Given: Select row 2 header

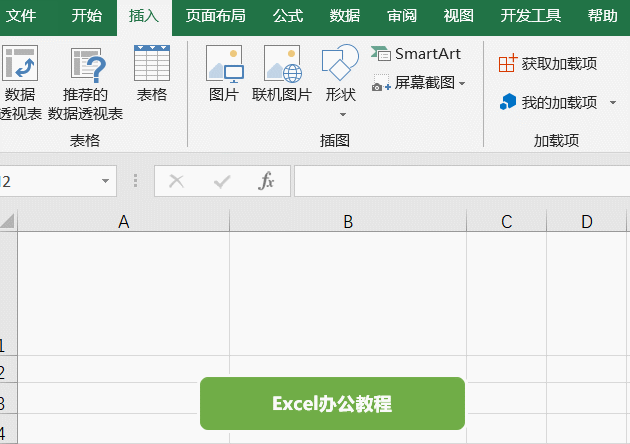Looking at the screenshot, I should pyautogui.click(x=8, y=369).
